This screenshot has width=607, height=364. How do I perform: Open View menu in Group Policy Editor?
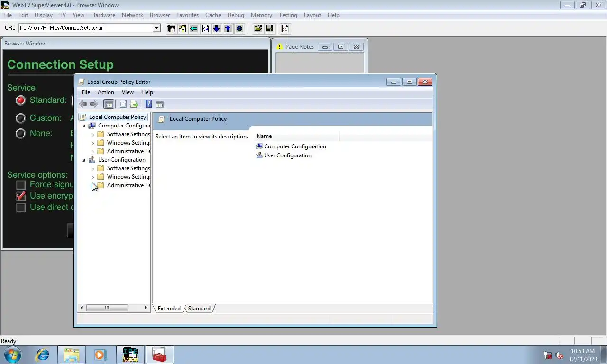click(x=128, y=92)
